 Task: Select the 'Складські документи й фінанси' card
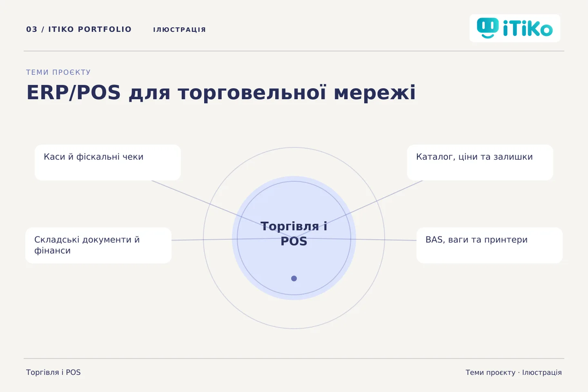coord(98,245)
